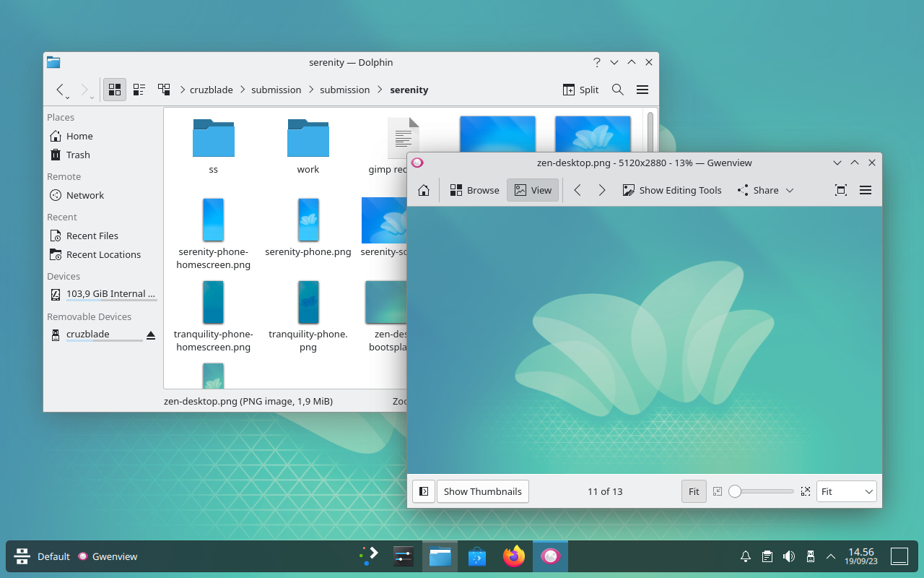The width and height of the screenshot is (924, 578).
Task: Toggle the sidebar panel in Gwenview
Action: coord(423,491)
